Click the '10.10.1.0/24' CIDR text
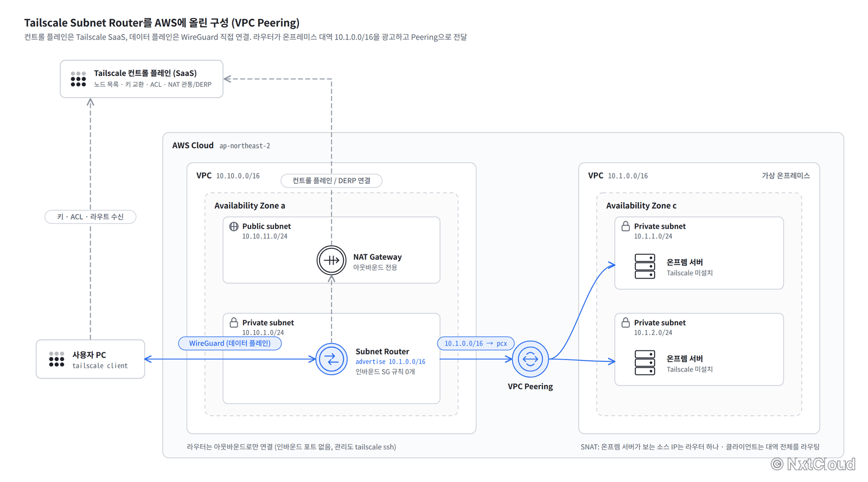The image size is (868, 482). pos(263,333)
